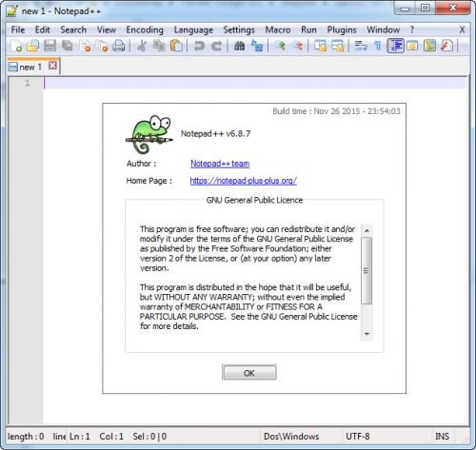Open the Encoding menu
Screen dimensions: 476x450
145,29
